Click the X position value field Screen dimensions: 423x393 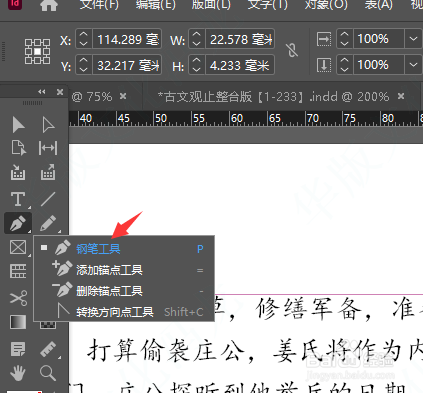pyautogui.click(x=127, y=39)
